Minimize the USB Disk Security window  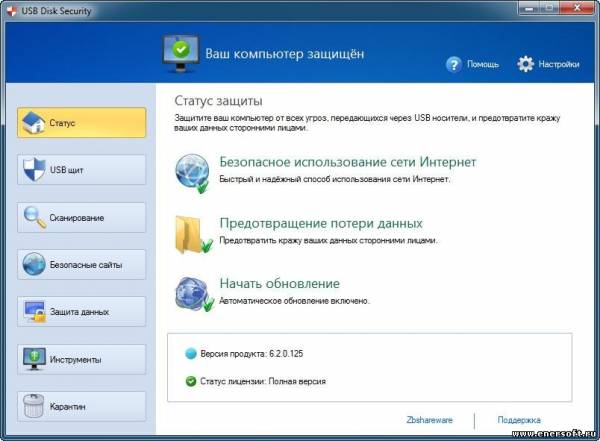click(x=529, y=8)
